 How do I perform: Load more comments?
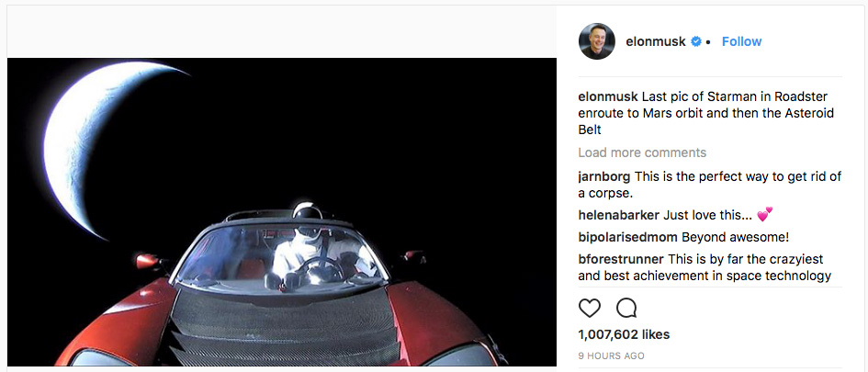pyautogui.click(x=642, y=152)
